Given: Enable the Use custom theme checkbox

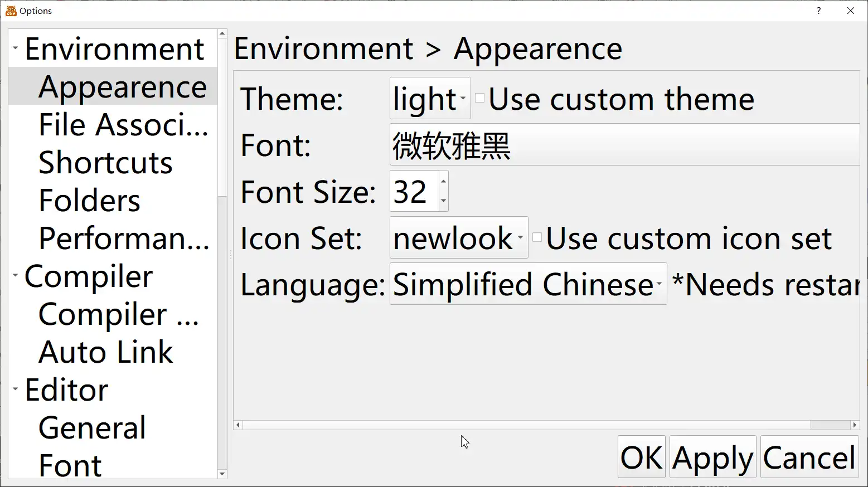Looking at the screenshot, I should (x=479, y=97).
